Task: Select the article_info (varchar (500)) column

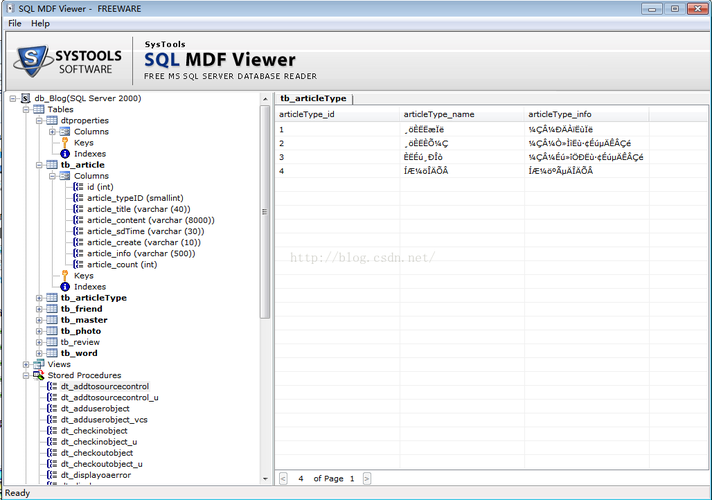Action: coord(141,253)
